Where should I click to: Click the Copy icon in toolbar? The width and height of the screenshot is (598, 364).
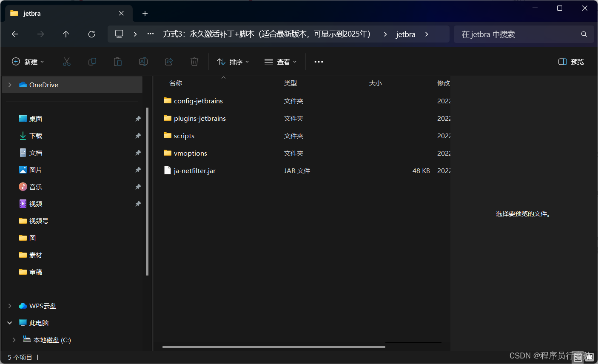[x=92, y=62]
